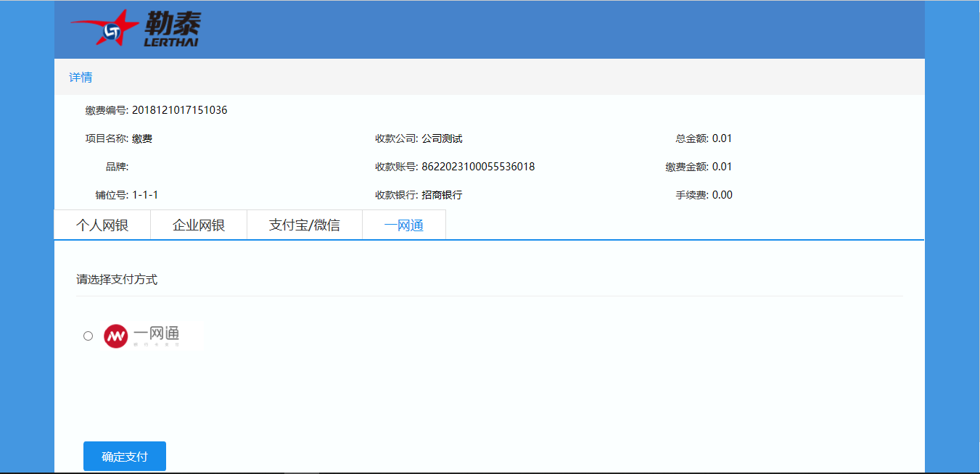Click the payment number 2018121017151036
The image size is (980, 474).
(x=179, y=110)
